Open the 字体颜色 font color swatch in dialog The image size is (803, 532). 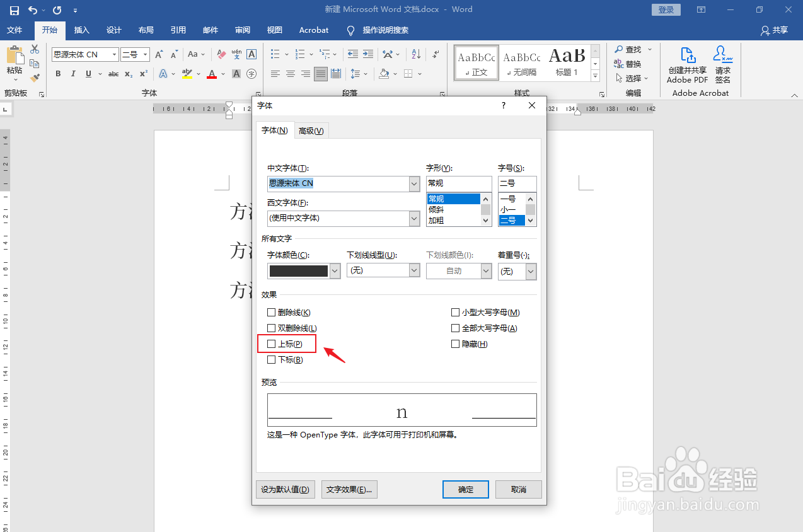(304, 271)
